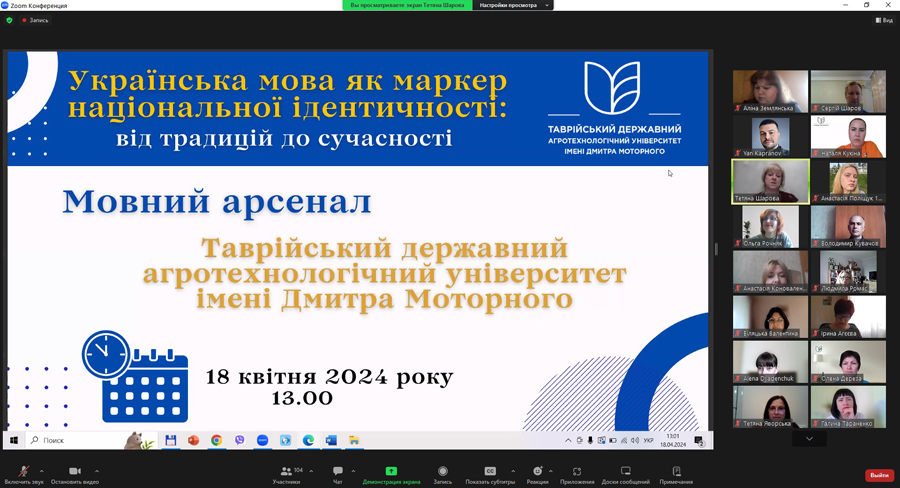Click microphone icon in shared system tray

coord(590,440)
